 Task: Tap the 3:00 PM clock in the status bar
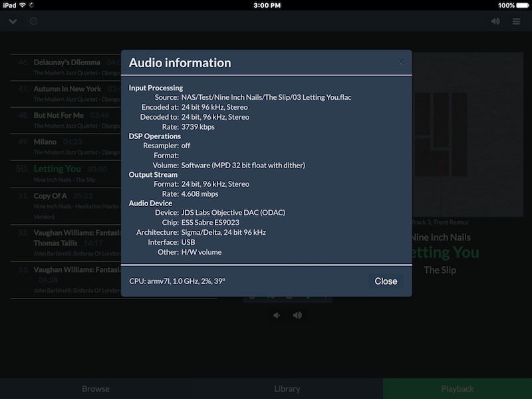pyautogui.click(x=267, y=5)
